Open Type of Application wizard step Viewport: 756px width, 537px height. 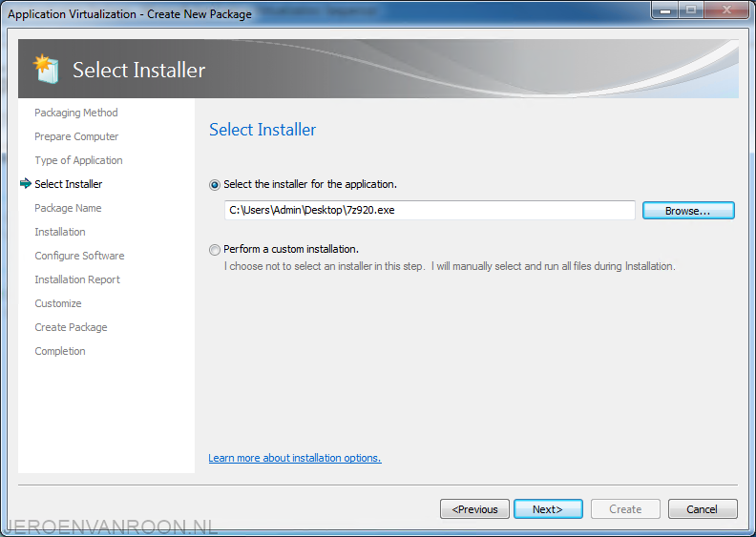point(78,160)
